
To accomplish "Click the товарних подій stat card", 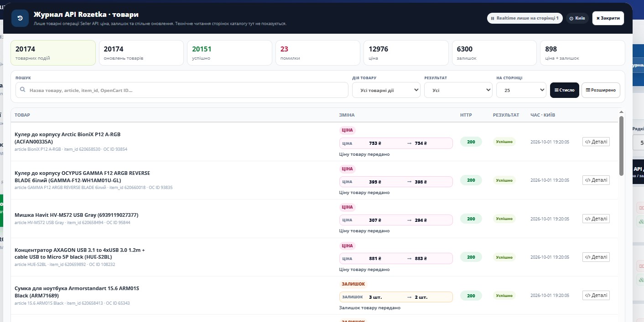I will click(x=53, y=53).
